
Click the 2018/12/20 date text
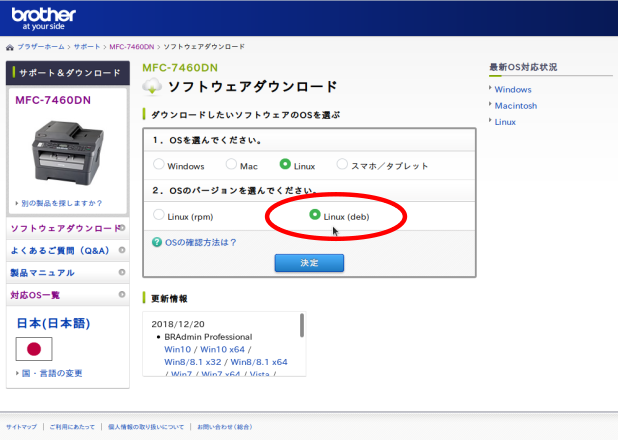point(178,324)
